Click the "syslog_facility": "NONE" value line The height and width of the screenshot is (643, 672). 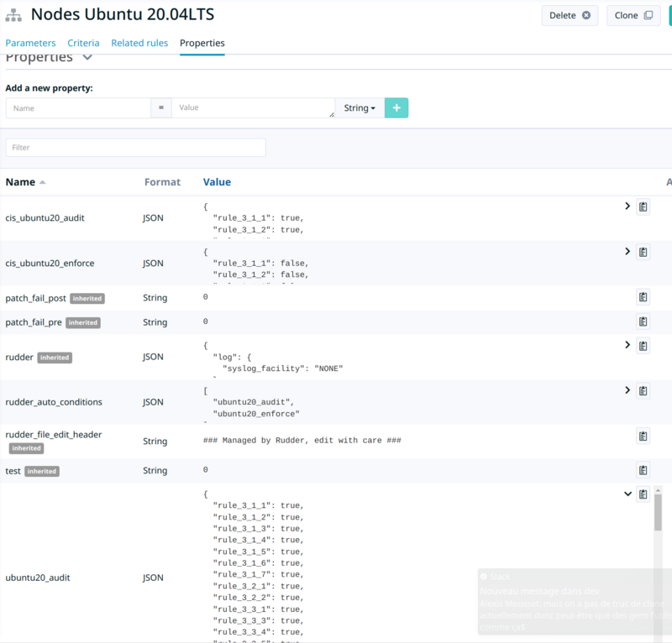(x=282, y=369)
